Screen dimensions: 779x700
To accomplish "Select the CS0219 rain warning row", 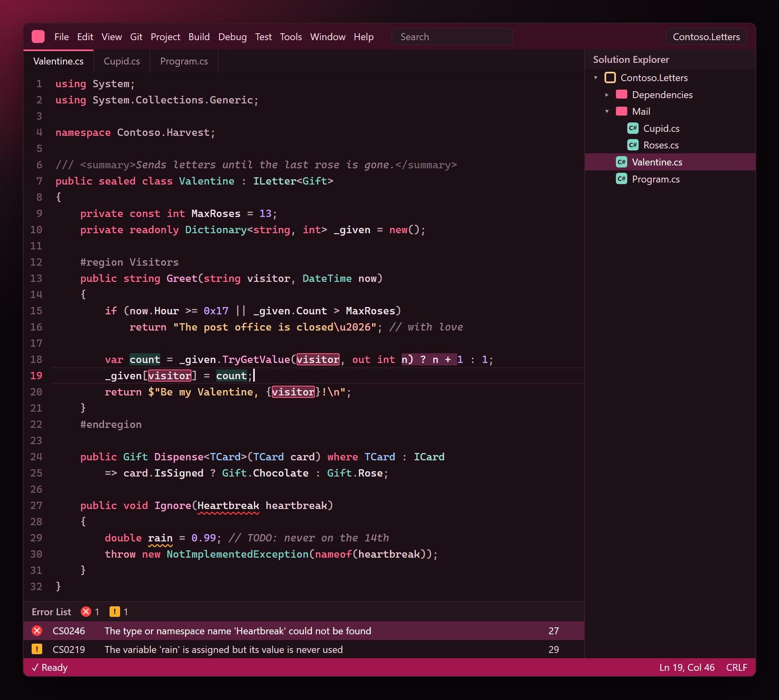I will [x=304, y=649].
